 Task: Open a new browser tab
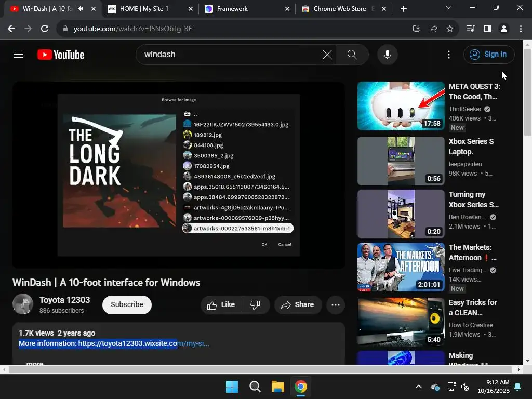403,9
